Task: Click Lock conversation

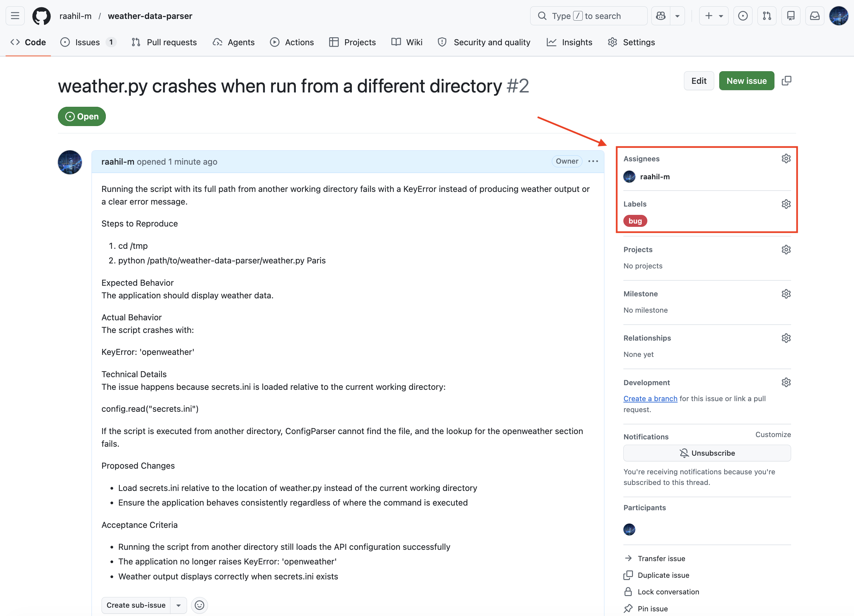Action: pyautogui.click(x=661, y=591)
